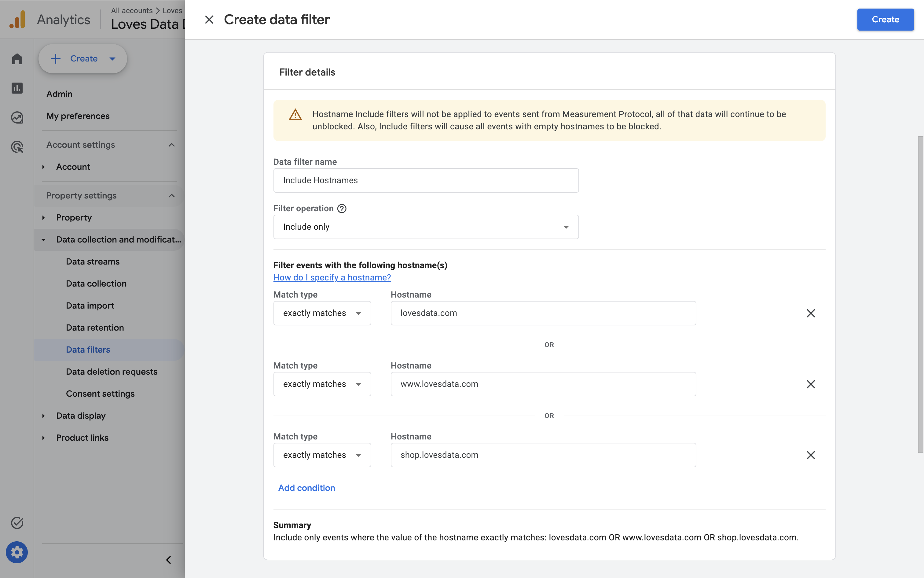Go to Data retention
Screen dimensions: 924x578
[95, 328]
